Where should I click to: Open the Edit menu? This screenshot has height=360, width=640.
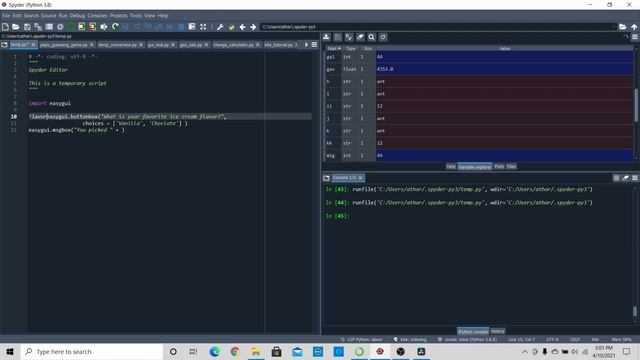pos(17,16)
